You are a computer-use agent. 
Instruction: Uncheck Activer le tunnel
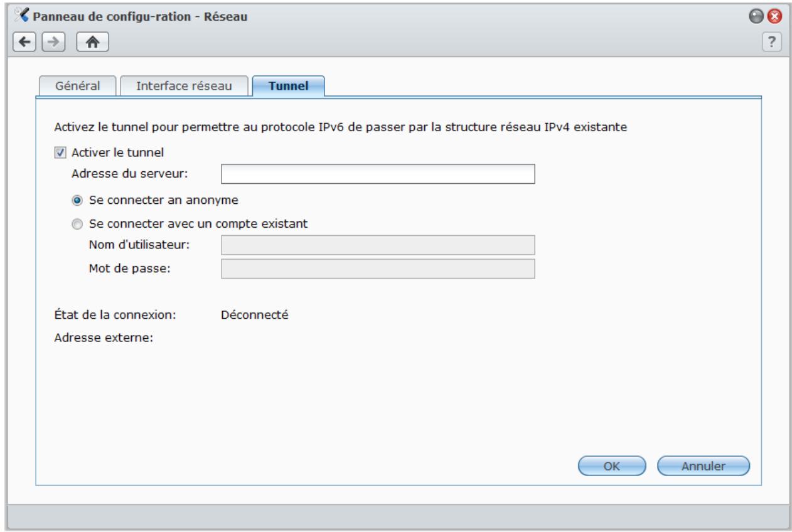click(x=60, y=152)
